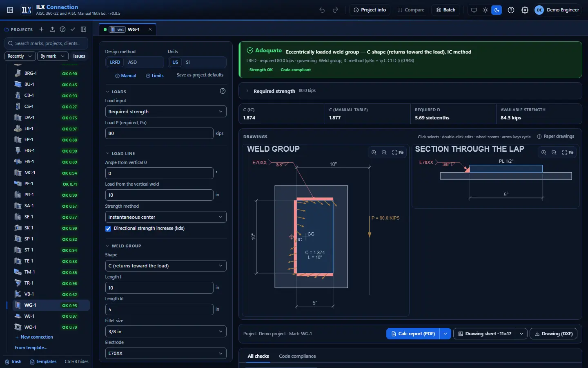
Task: Open Loads section help icon
Action: click(223, 91)
